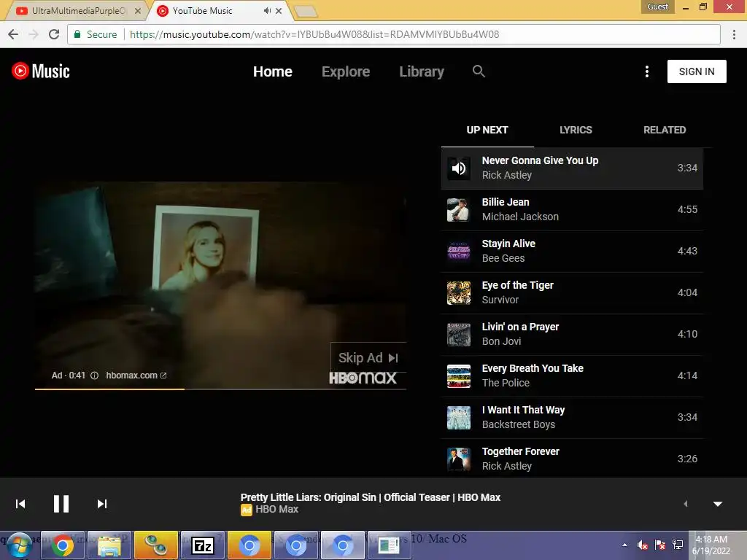This screenshot has height=560, width=747.
Task: Skip to the previous track
Action: (x=20, y=504)
